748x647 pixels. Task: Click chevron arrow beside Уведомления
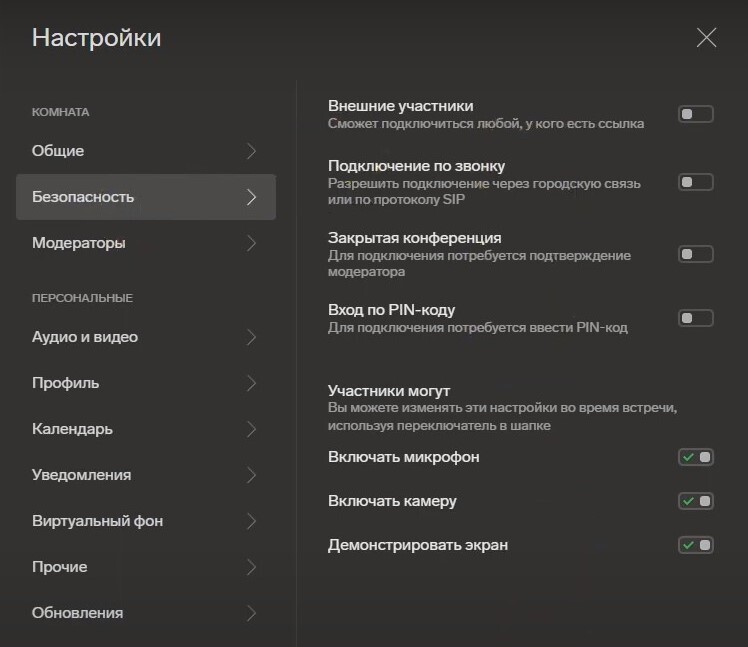(251, 475)
